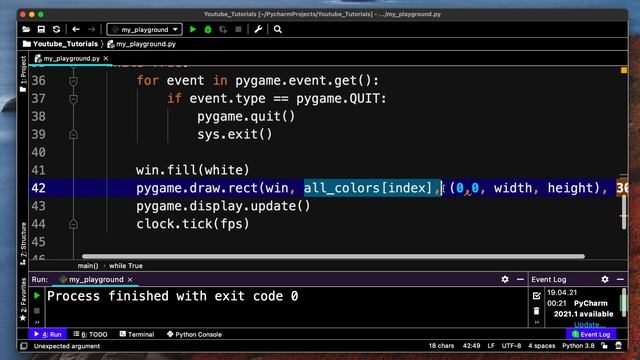This screenshot has width=640, height=360.
Task: Click the Save All floppy disk icon
Action: pos(41,29)
